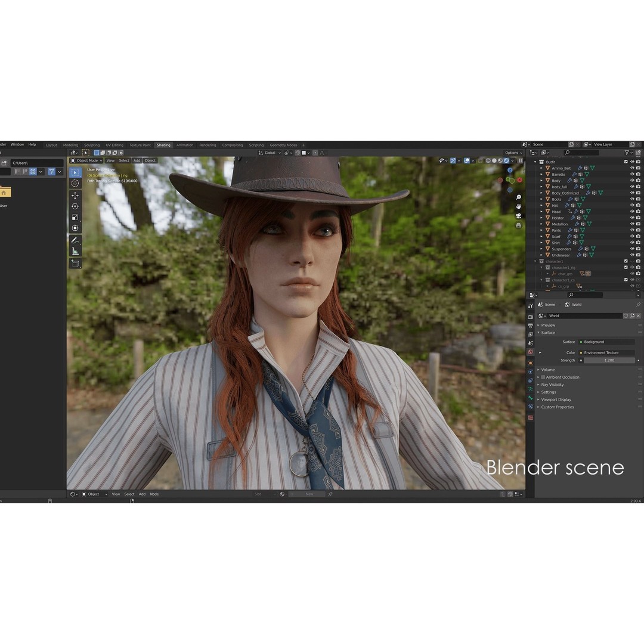
Task: Click the World datablock name field
Action: pyautogui.click(x=585, y=316)
